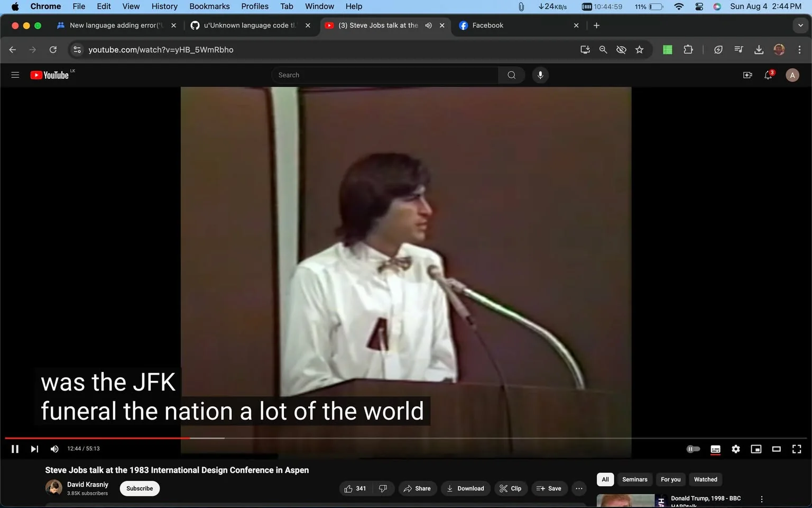Skip to the next video
This screenshot has height=508, width=812.
tap(34, 449)
